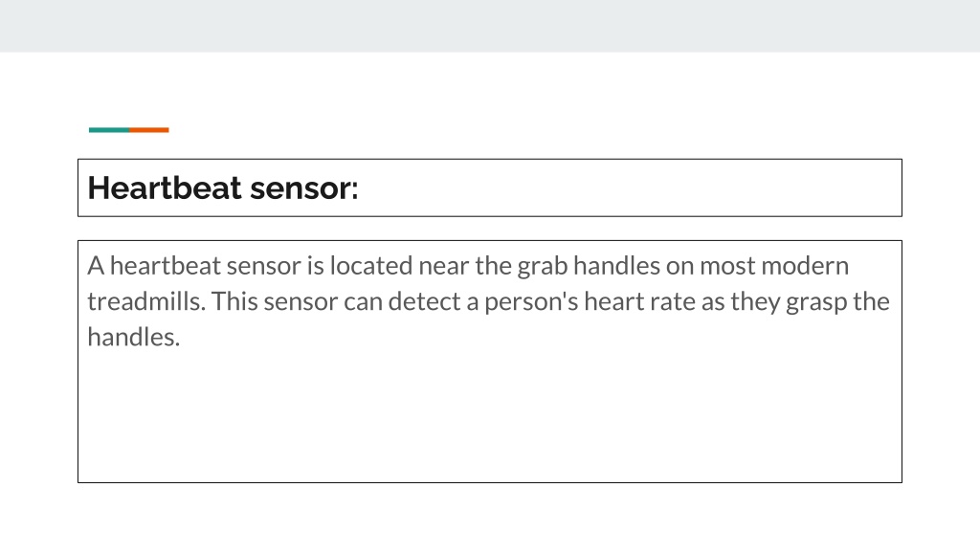Screen dimensions: 980x551
Task: Click the teal accent line segment
Action: point(109,130)
